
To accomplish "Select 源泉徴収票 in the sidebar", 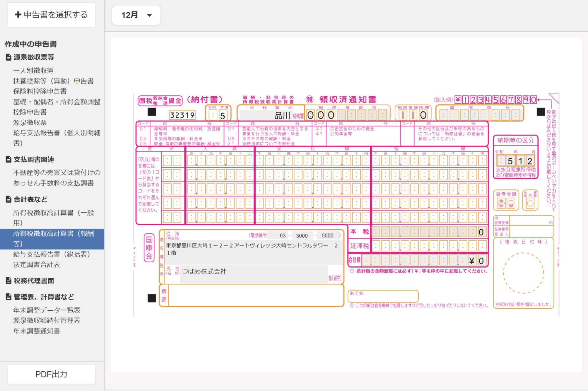I will tap(30, 122).
